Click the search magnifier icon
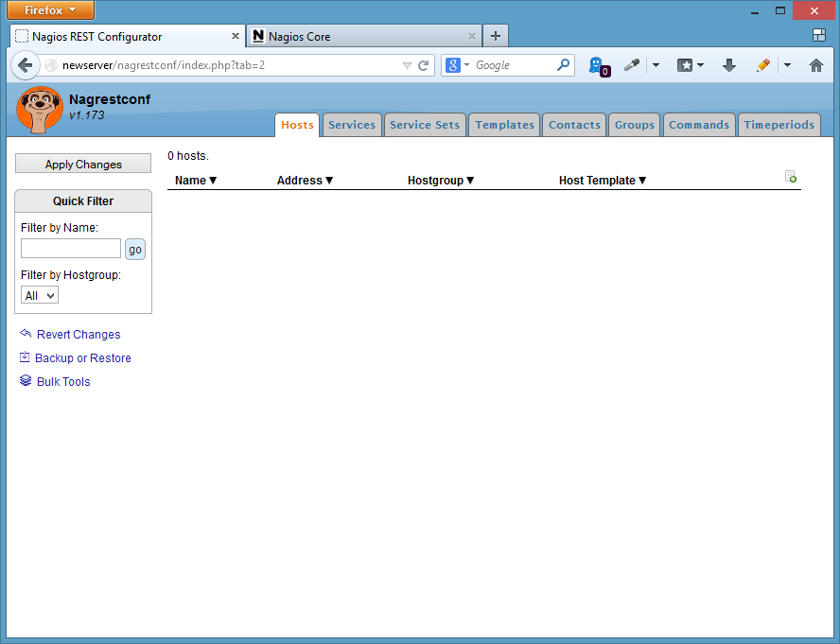This screenshot has width=840, height=644. click(563, 65)
